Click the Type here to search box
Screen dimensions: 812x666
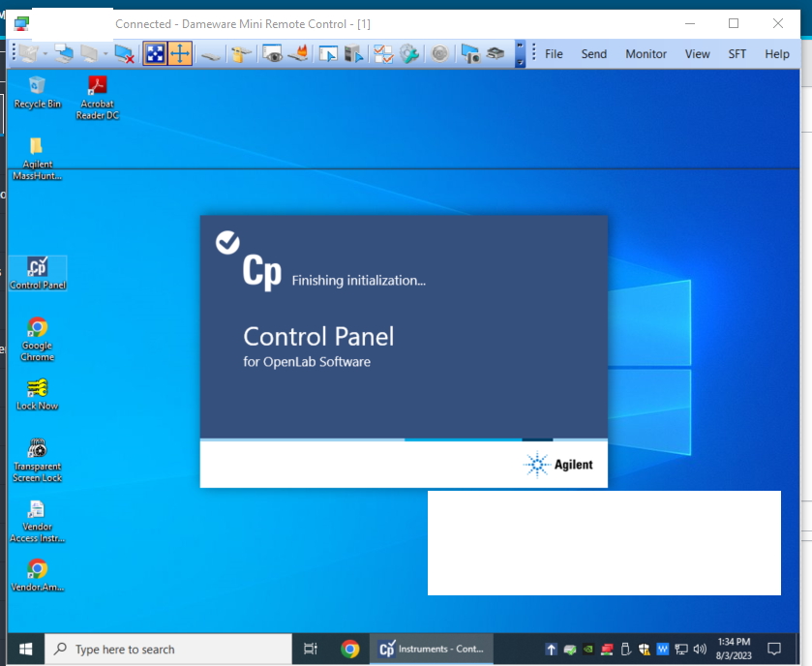tap(168, 649)
